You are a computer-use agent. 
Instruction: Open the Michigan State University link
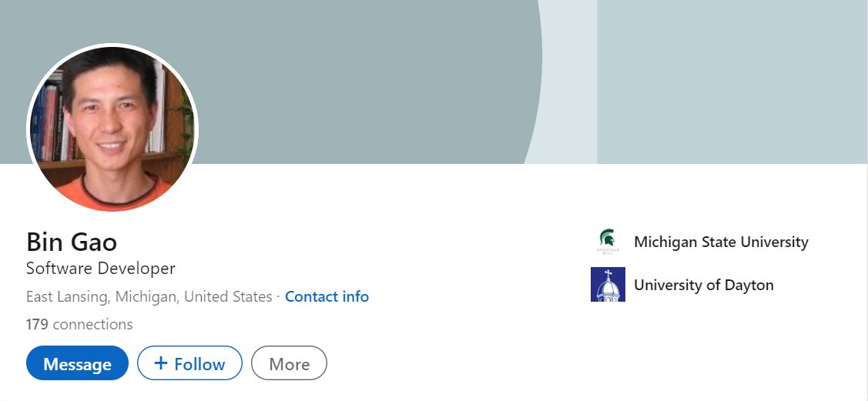click(x=721, y=242)
